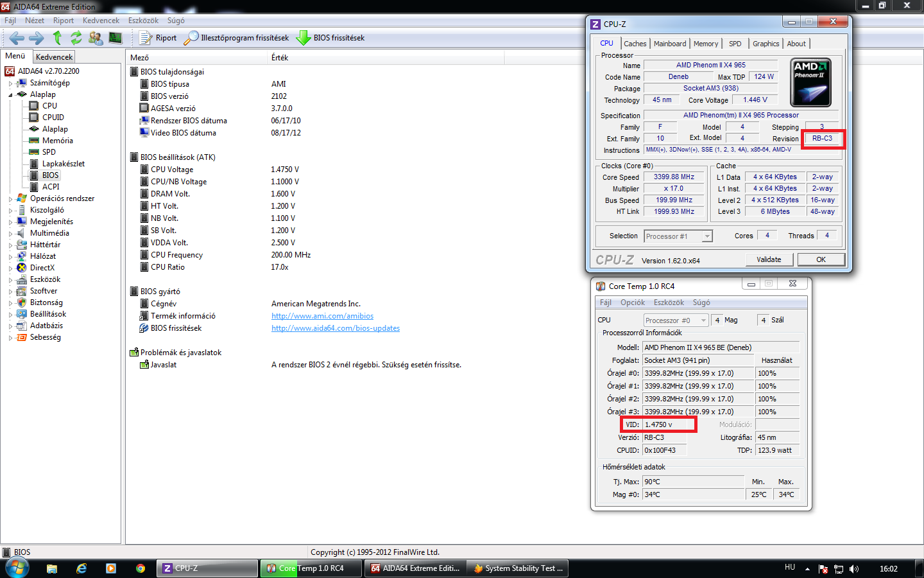Image resolution: width=924 pixels, height=578 pixels.
Task: Switch to About tab in CPU-Z
Action: click(x=796, y=44)
